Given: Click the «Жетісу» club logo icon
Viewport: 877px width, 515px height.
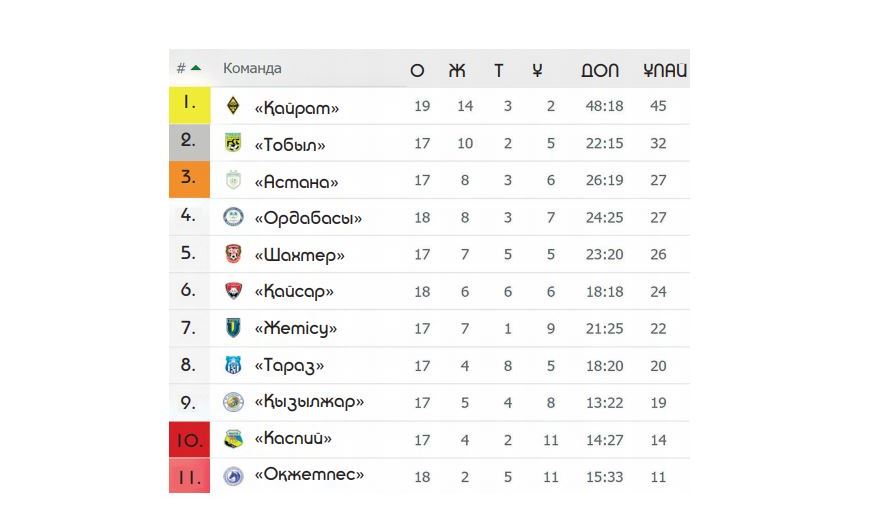Looking at the screenshot, I should tap(233, 328).
